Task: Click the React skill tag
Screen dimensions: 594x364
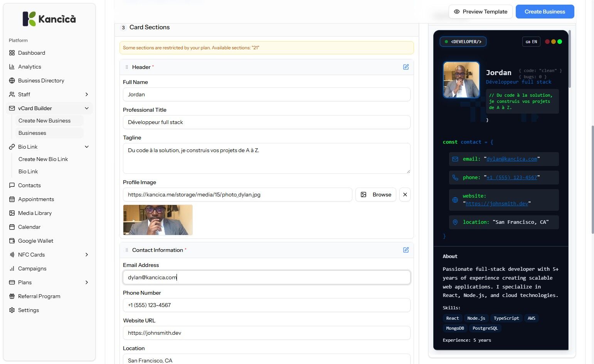Action: [453, 318]
